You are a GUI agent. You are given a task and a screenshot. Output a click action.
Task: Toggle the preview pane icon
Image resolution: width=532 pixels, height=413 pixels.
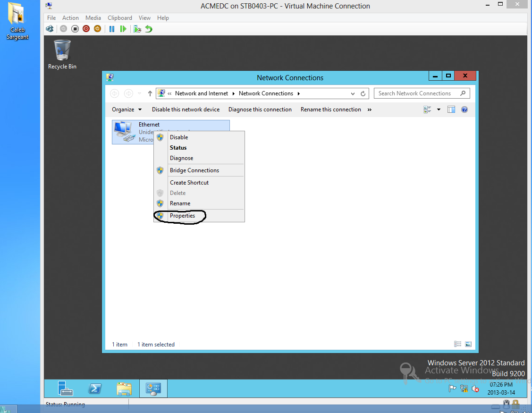click(451, 110)
